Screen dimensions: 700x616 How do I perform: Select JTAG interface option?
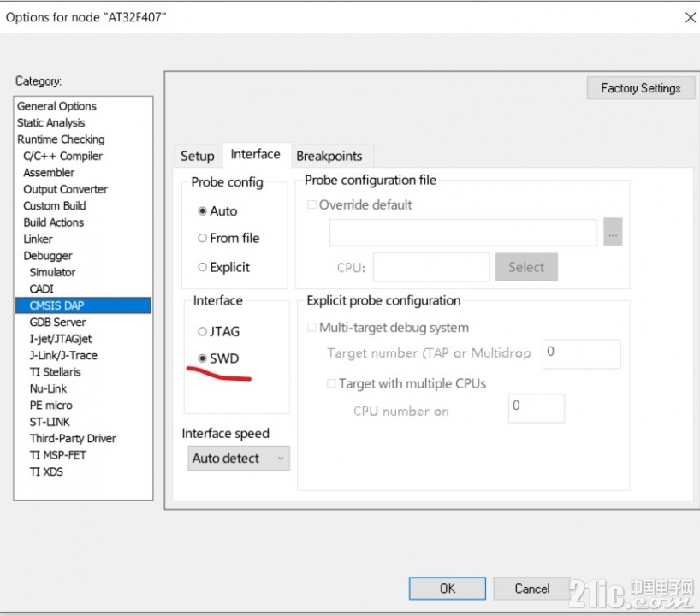point(219,331)
